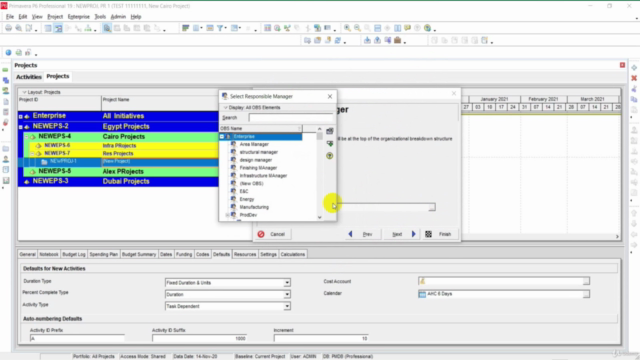Expand the Display: All OBS Elements menu
Viewport: 640px width, 360px height.
252,107
